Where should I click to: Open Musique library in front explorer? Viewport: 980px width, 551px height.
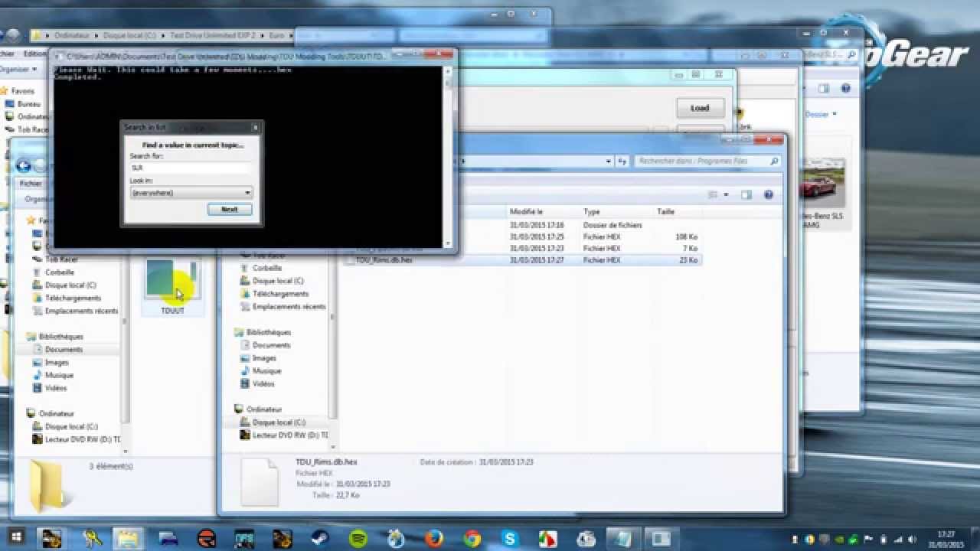point(267,371)
